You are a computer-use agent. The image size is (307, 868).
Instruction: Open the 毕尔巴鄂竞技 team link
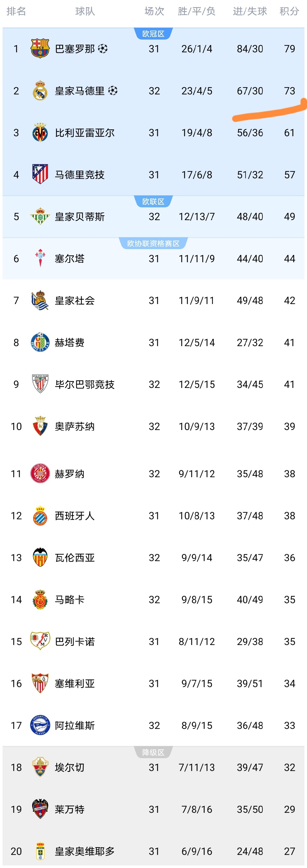click(x=85, y=385)
